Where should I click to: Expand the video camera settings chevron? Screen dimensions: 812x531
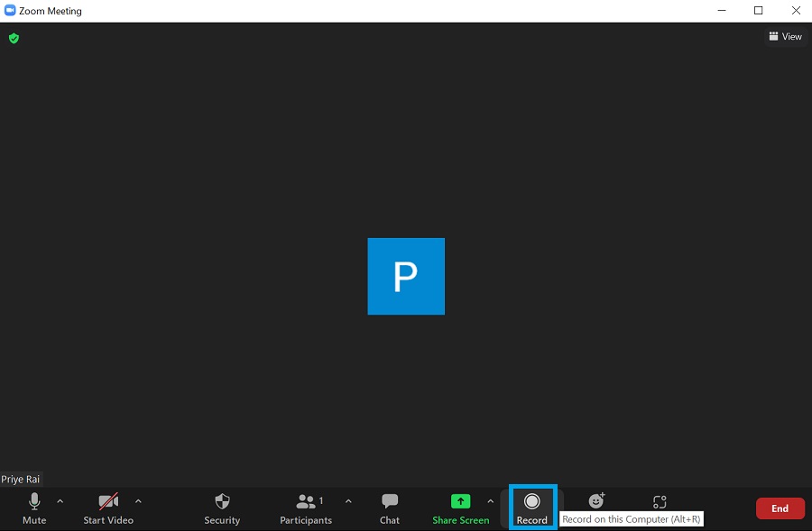click(138, 501)
